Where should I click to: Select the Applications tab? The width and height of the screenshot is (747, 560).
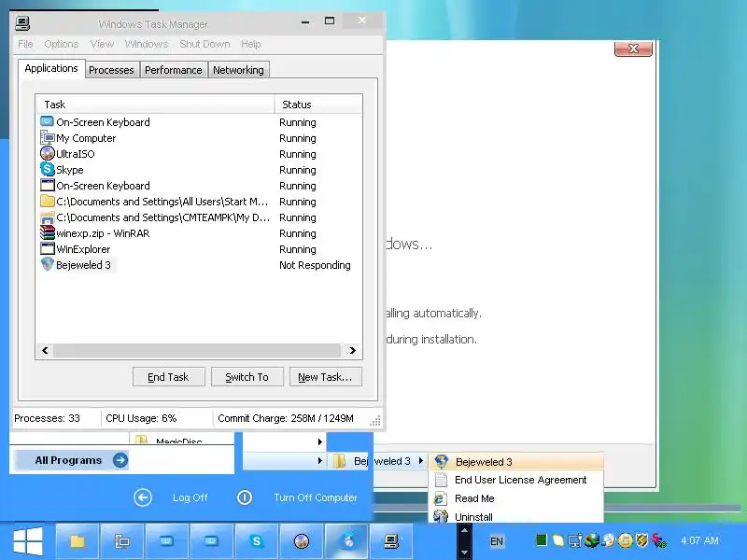coord(51,68)
